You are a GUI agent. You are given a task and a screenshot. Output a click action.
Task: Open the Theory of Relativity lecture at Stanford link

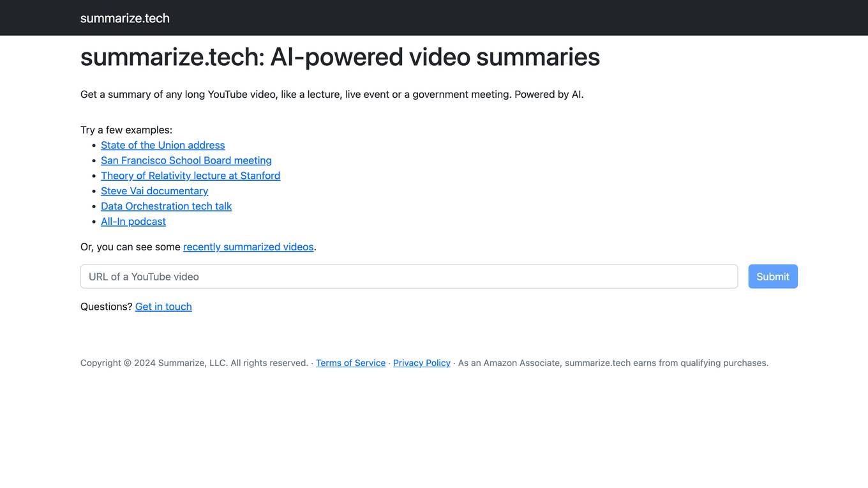pyautogui.click(x=190, y=176)
